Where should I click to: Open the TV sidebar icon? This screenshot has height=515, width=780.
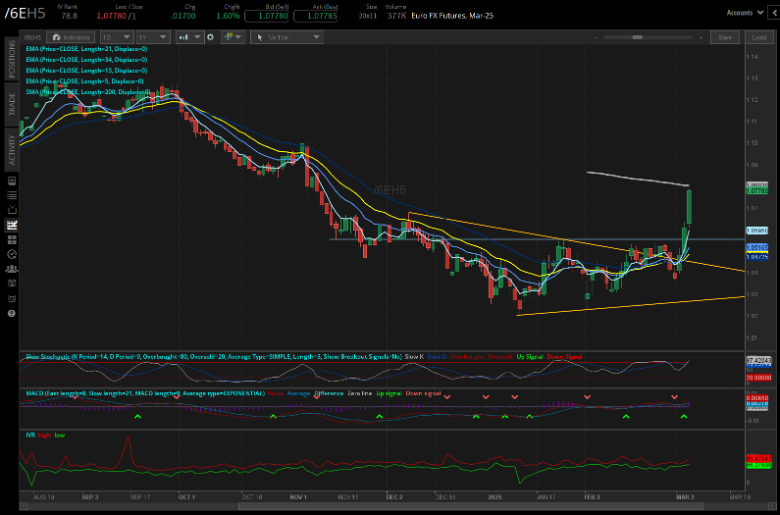coord(12,210)
